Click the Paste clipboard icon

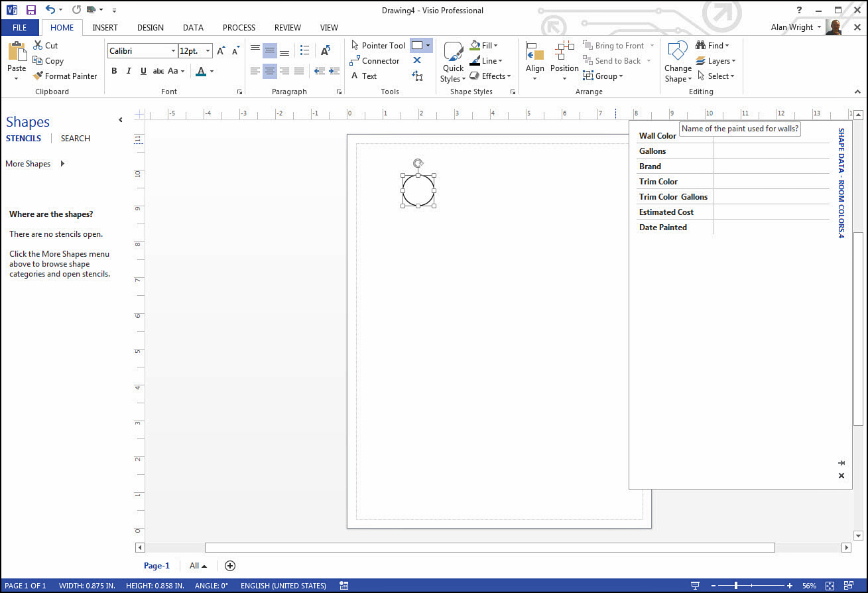[x=17, y=52]
